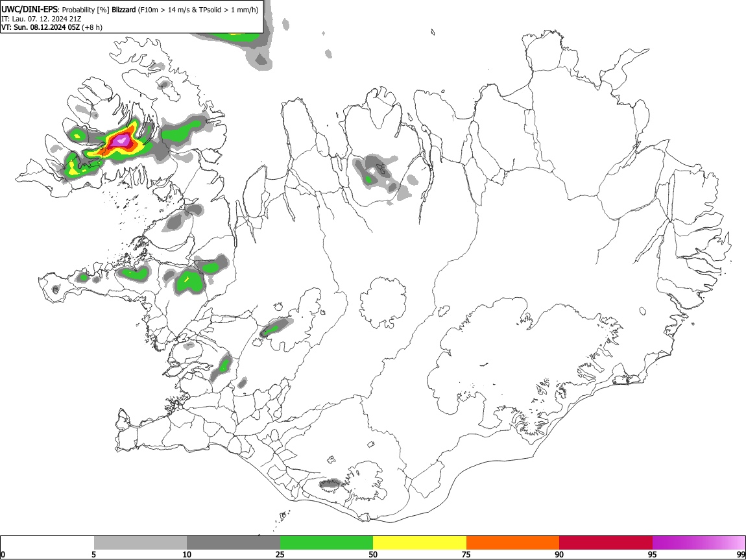Click the dark gray 10-25% legend swatch

coord(234,543)
